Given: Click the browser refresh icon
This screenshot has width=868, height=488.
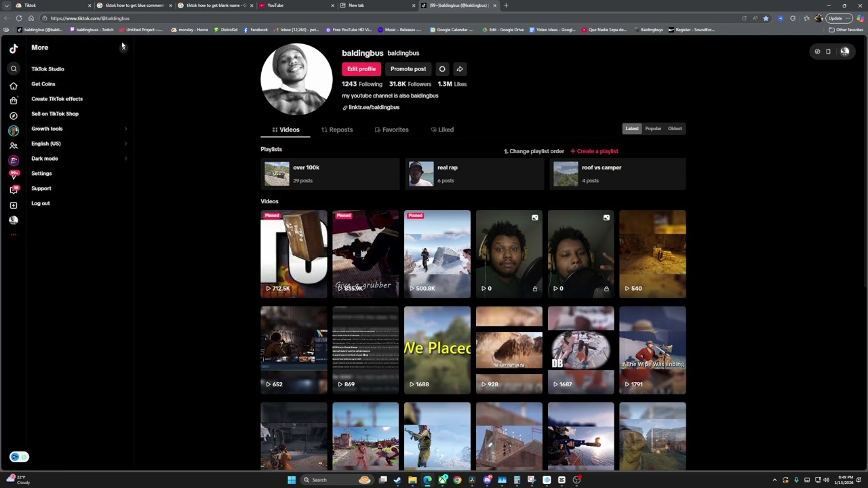Looking at the screenshot, I should [x=18, y=18].
